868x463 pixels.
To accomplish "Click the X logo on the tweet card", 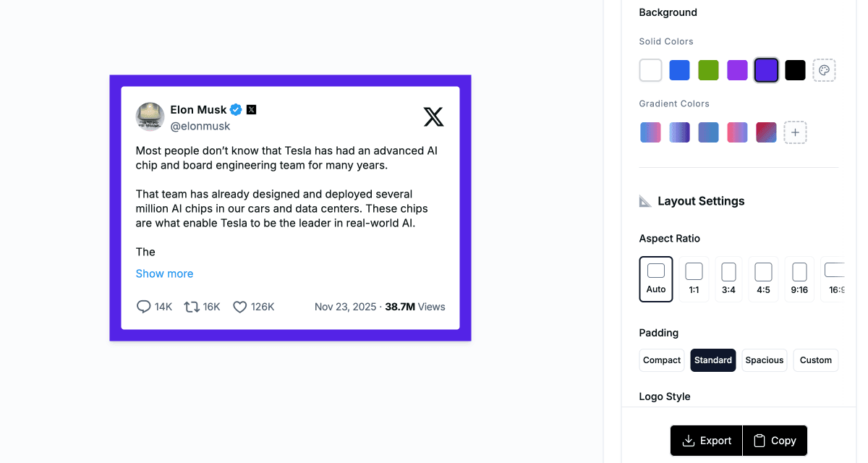I will (x=433, y=116).
